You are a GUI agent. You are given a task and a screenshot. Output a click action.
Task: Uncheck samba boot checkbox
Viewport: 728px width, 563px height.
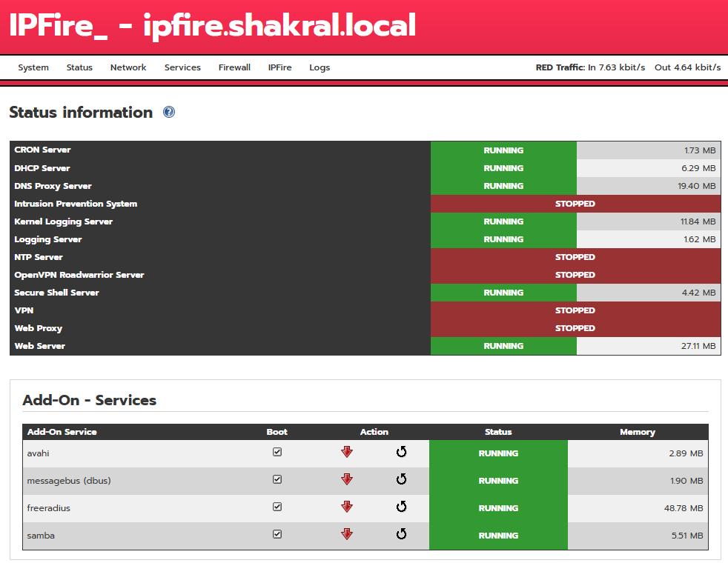[x=277, y=534]
